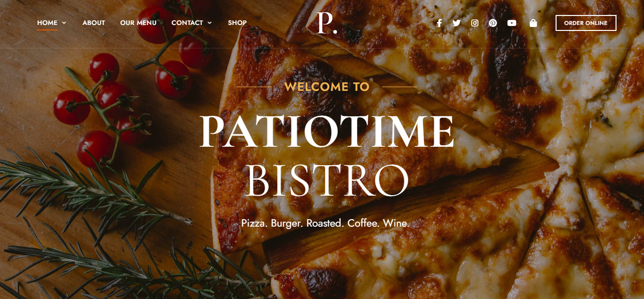Click the Welcome To subtitle text
This screenshot has height=299, width=644.
[x=327, y=87]
